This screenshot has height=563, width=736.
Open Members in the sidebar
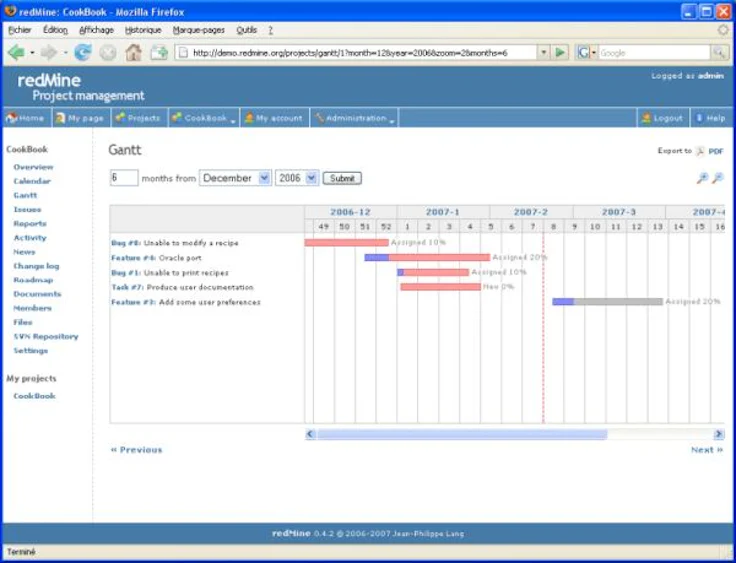tap(32, 308)
